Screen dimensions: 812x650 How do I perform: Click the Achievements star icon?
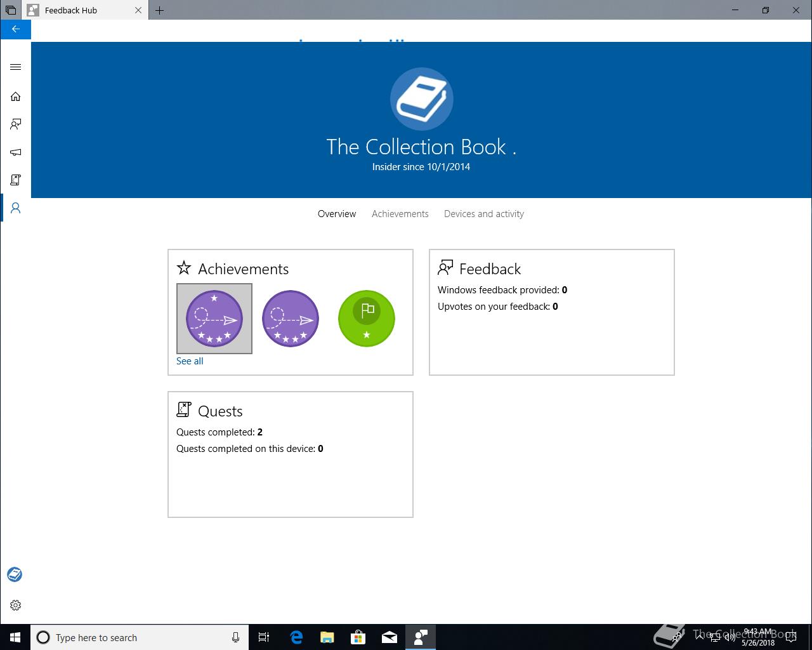click(184, 268)
